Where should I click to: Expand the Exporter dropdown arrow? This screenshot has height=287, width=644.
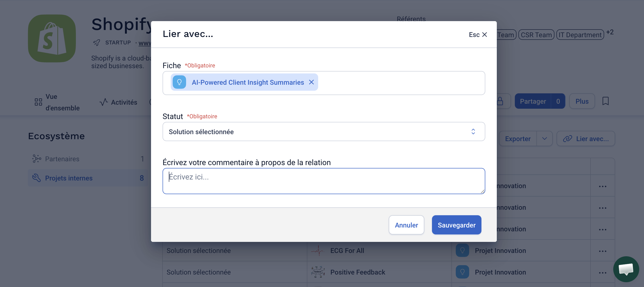544,139
